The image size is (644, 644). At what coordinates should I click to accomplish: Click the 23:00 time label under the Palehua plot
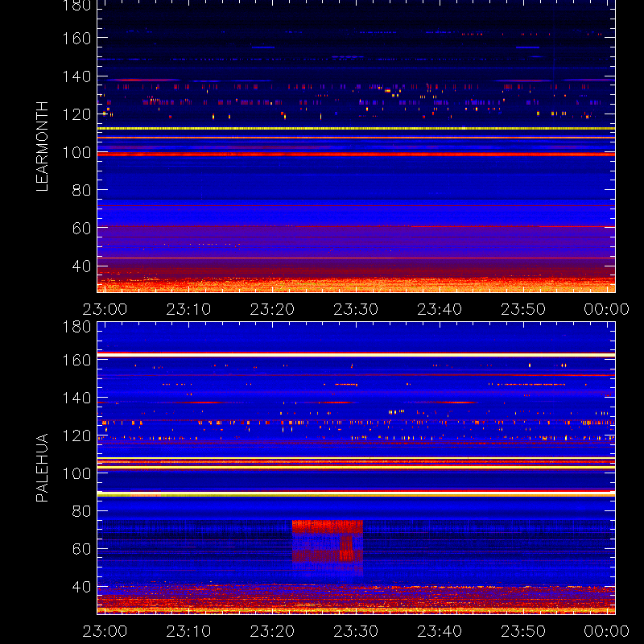click(105, 631)
